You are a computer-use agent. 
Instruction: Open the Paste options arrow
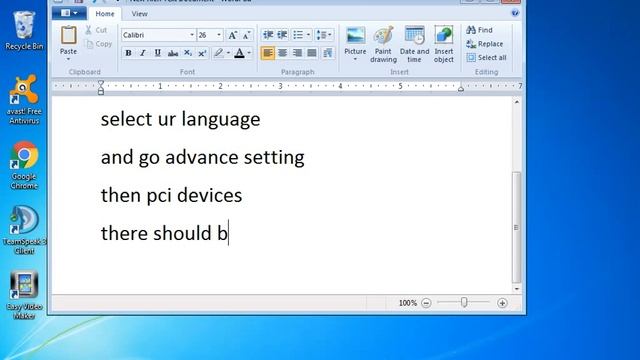tap(68, 60)
